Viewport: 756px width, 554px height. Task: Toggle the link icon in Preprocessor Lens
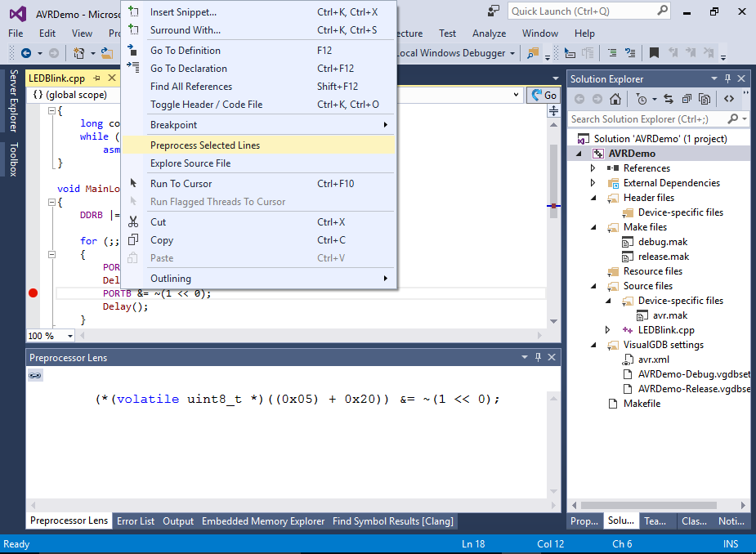(x=35, y=375)
